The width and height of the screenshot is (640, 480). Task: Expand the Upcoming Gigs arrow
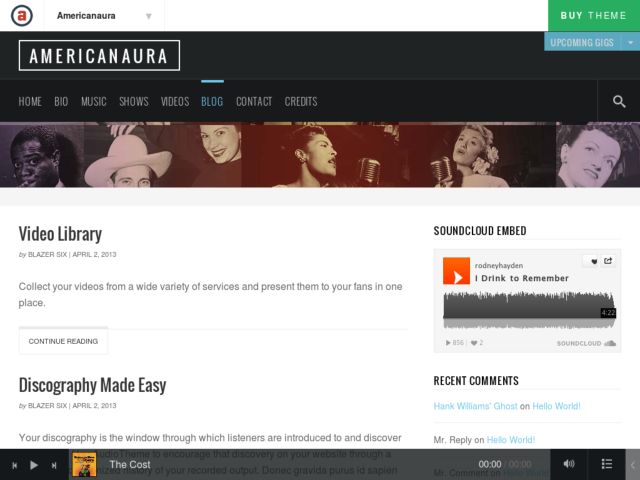pos(630,42)
